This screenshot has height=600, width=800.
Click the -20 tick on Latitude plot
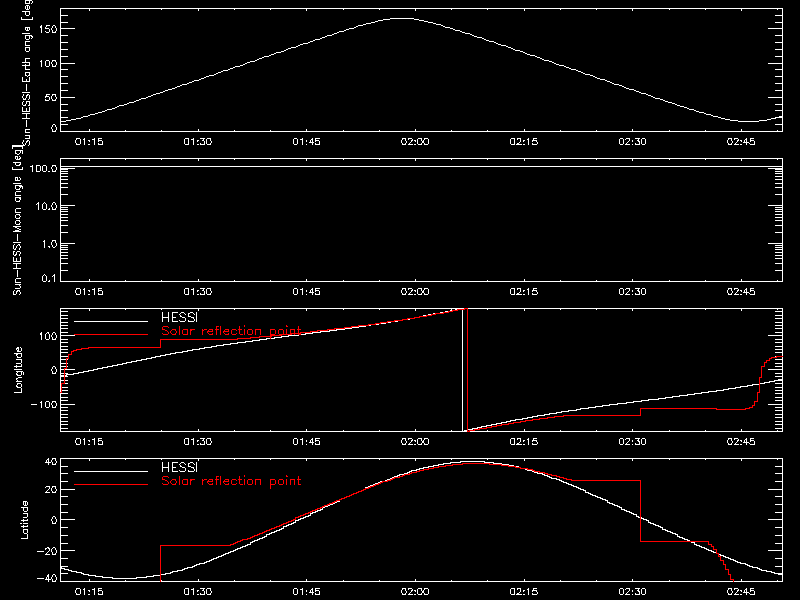point(47,551)
